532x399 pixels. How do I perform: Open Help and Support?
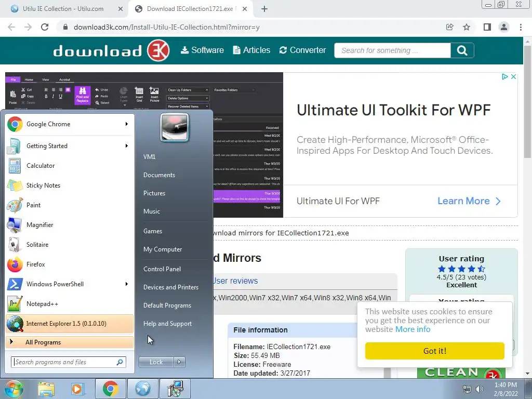click(167, 324)
